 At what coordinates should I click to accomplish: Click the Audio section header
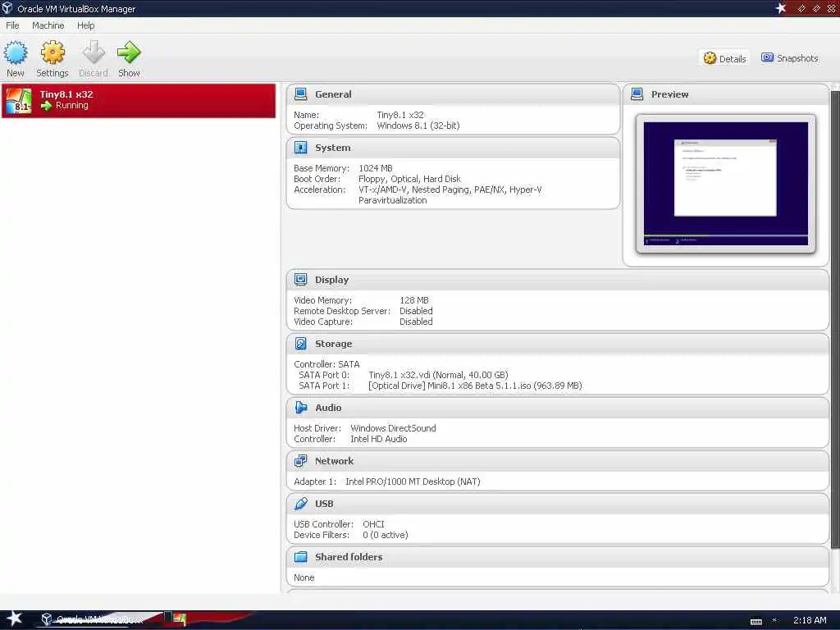(x=558, y=408)
